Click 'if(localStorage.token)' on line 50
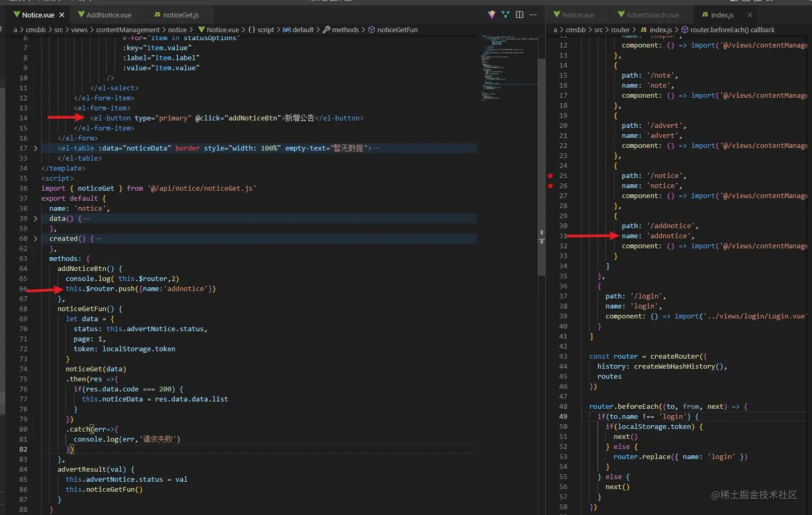Screen dimensions: 812x515 (x=654, y=426)
